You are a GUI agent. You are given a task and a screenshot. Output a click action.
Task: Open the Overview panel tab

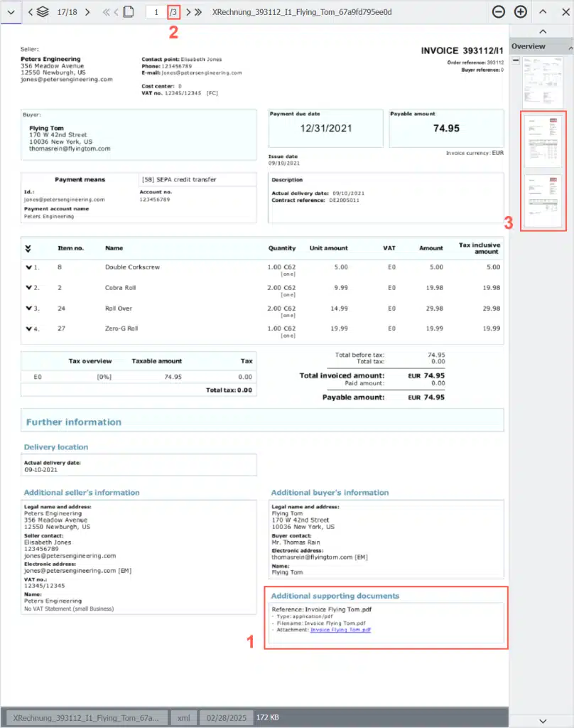point(529,46)
